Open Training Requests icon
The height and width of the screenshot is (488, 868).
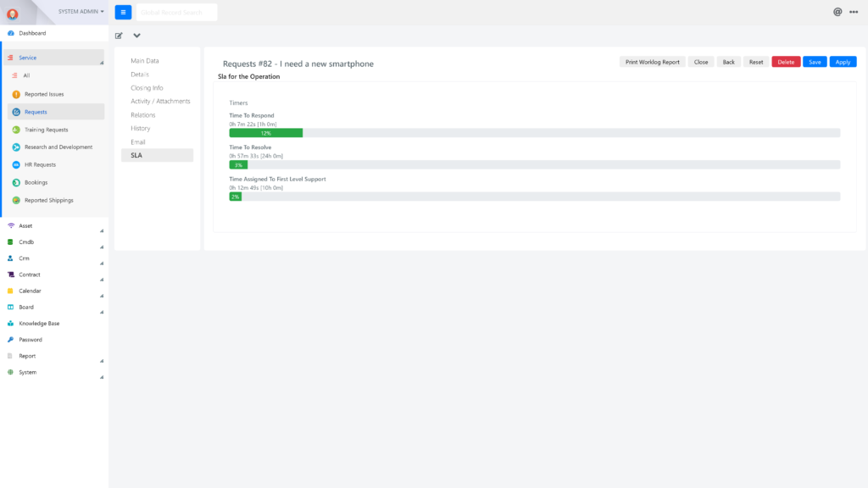tap(16, 130)
